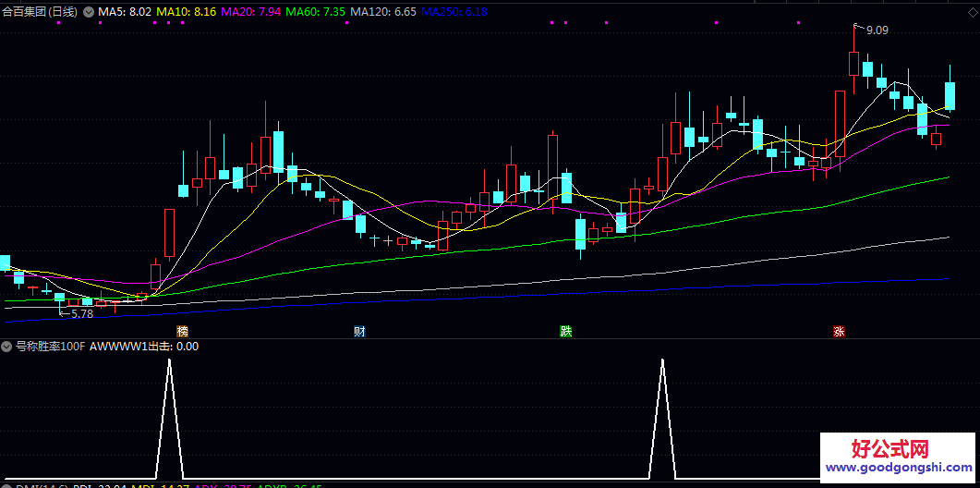
Task: Expand the 号称胜率100F indicator dropdown
Action: [x=6, y=347]
